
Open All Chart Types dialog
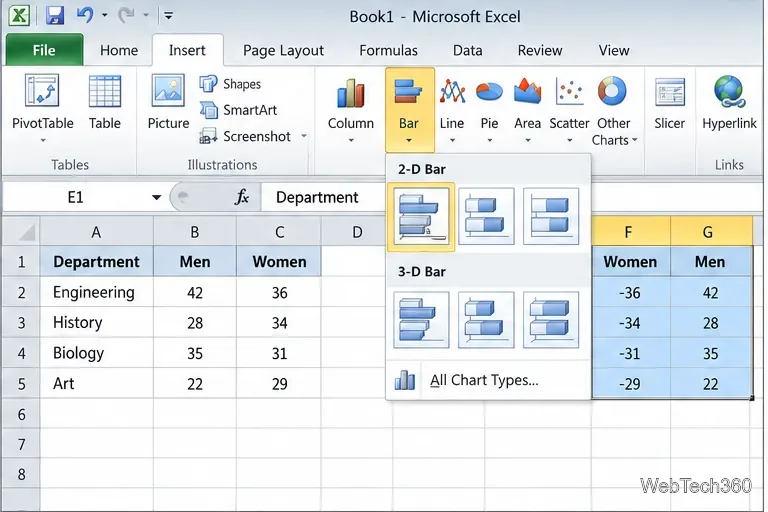click(488, 380)
